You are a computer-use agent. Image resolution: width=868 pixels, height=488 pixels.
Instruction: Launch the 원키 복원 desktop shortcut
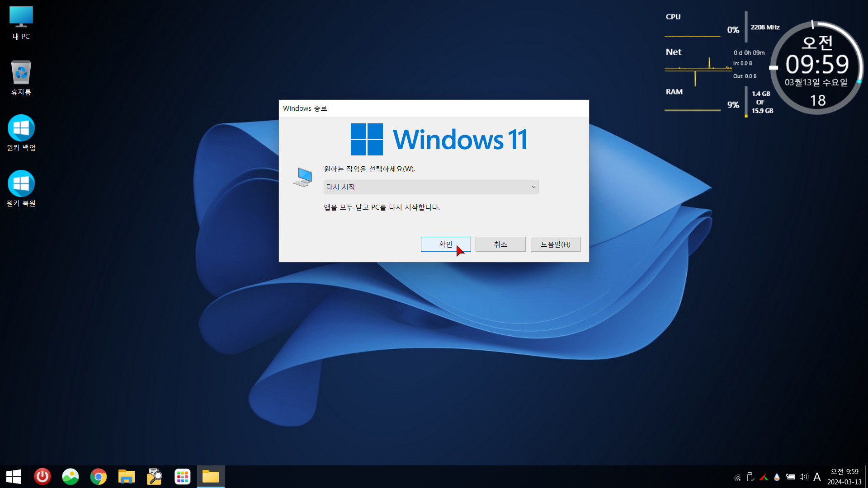pos(21,189)
